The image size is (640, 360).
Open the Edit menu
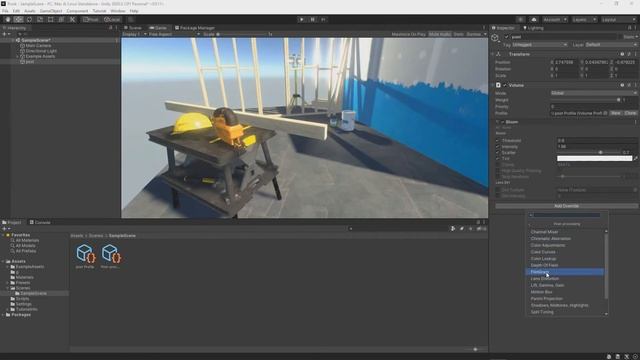[16, 11]
